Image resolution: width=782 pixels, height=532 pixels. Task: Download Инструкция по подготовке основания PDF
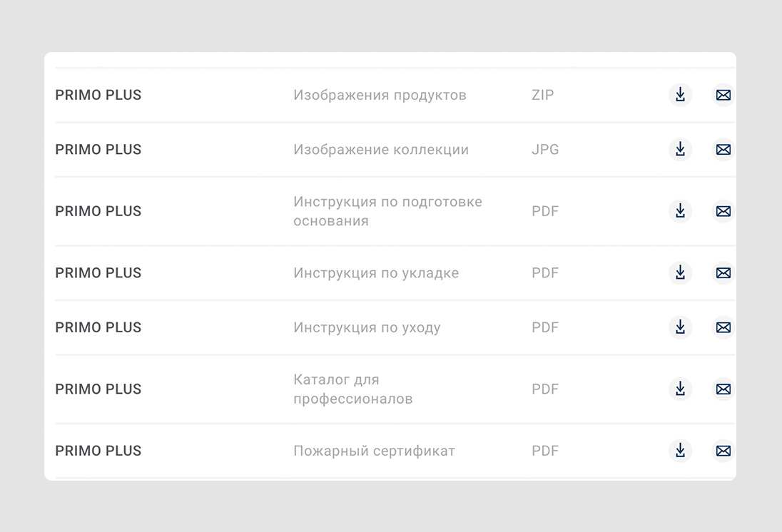[680, 211]
